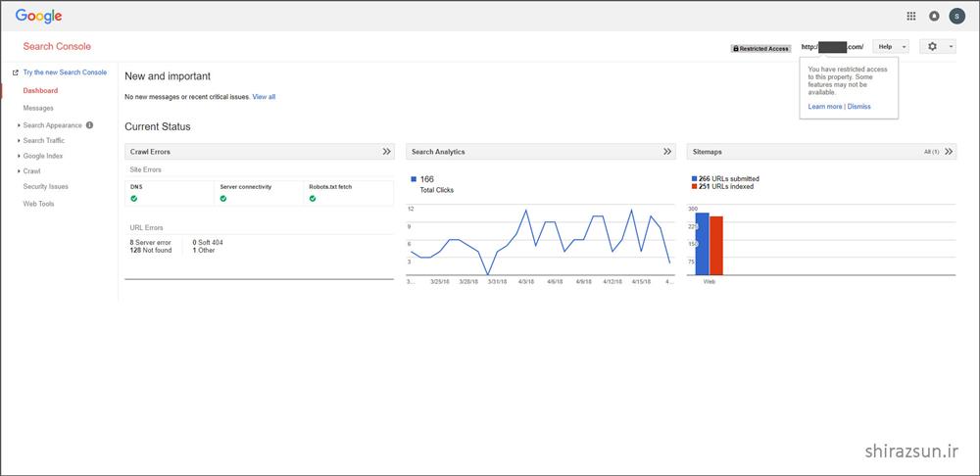
Task: Click the Sitemaps panel title
Action: click(707, 152)
